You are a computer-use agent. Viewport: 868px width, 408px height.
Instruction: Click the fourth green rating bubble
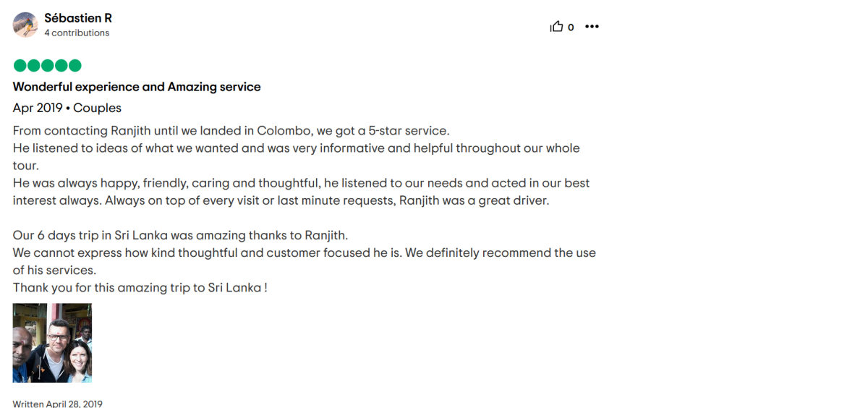pos(61,66)
